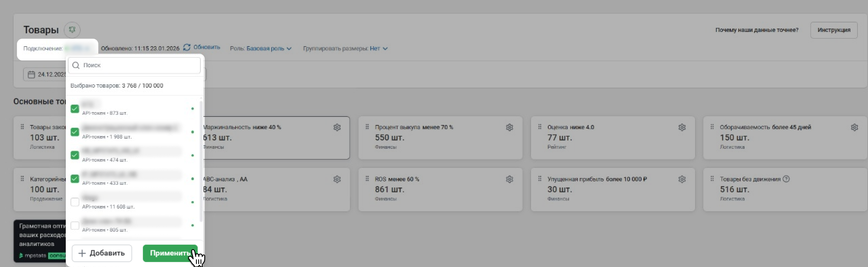Click the Добавить button
Screen dimensions: 868x267
coord(102,253)
